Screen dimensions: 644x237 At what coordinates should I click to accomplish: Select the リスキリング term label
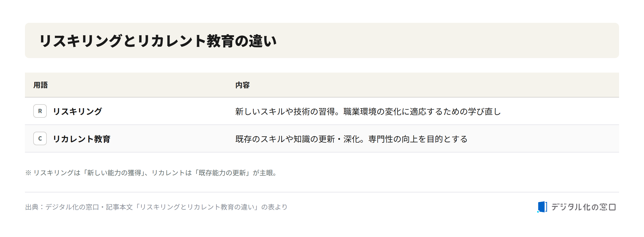pos(77,111)
